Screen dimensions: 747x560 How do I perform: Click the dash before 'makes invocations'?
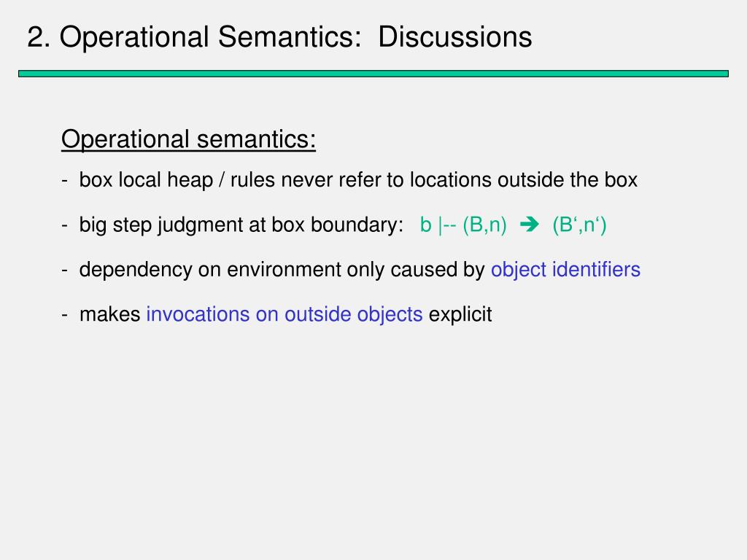64,315
